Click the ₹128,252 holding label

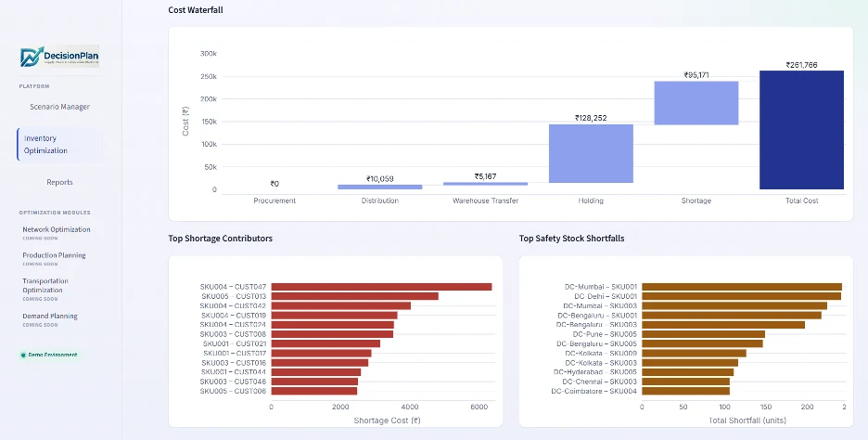point(591,118)
